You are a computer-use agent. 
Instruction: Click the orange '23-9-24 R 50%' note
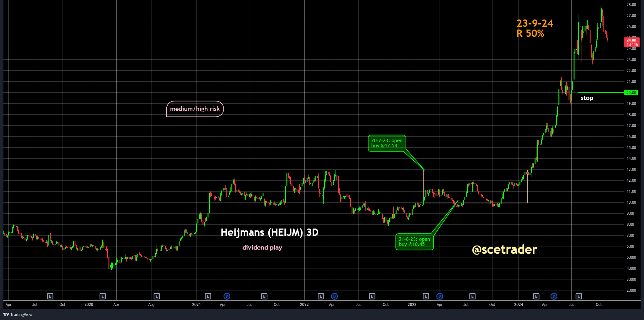(535, 28)
